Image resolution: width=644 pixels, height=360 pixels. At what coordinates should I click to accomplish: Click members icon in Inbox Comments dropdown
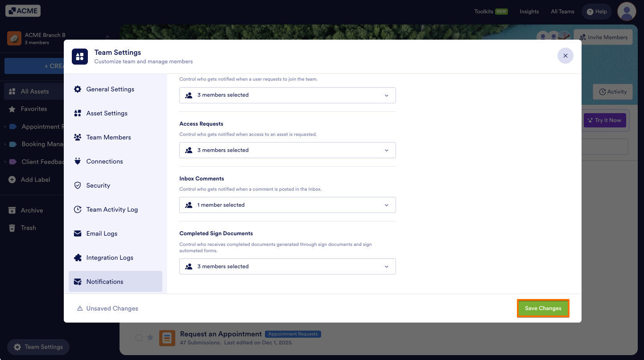(x=189, y=205)
